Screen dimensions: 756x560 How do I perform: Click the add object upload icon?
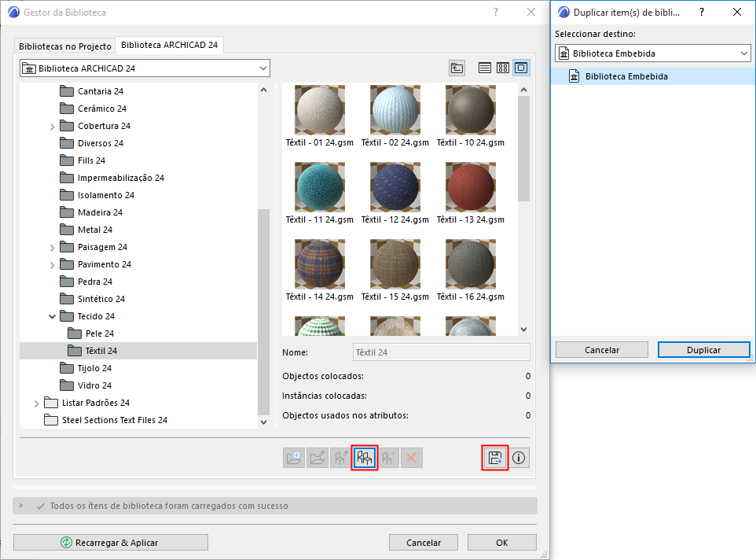pos(341,458)
